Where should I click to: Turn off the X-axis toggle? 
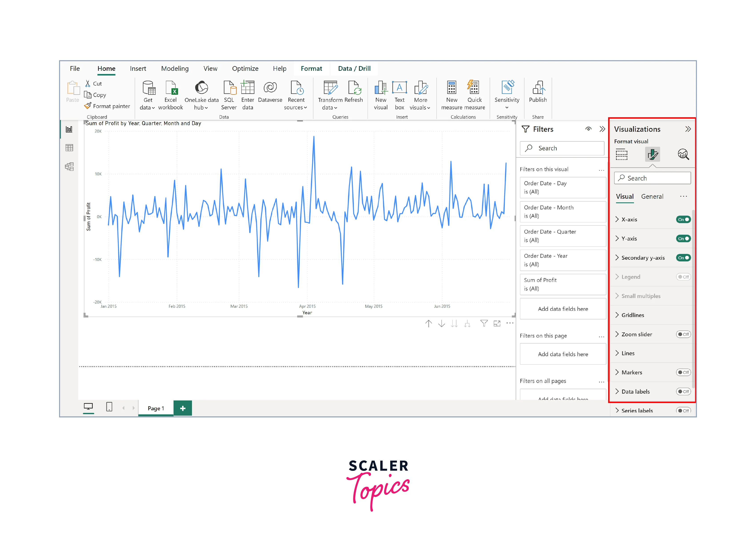click(683, 219)
